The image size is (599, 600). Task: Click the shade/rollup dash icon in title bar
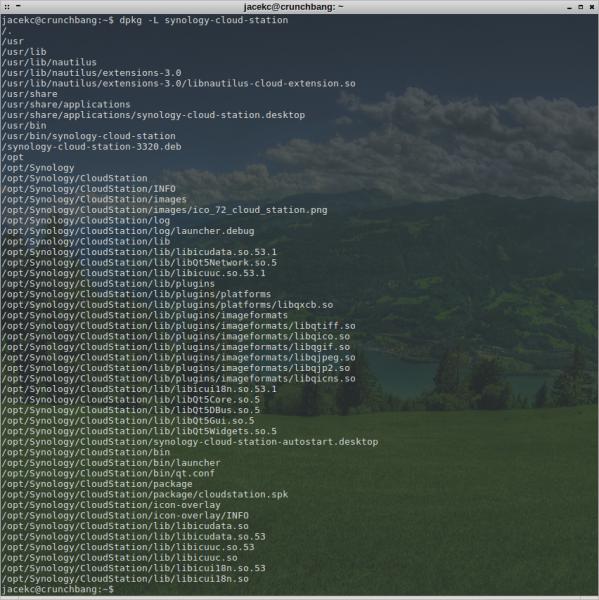pyautogui.click(x=18, y=6)
